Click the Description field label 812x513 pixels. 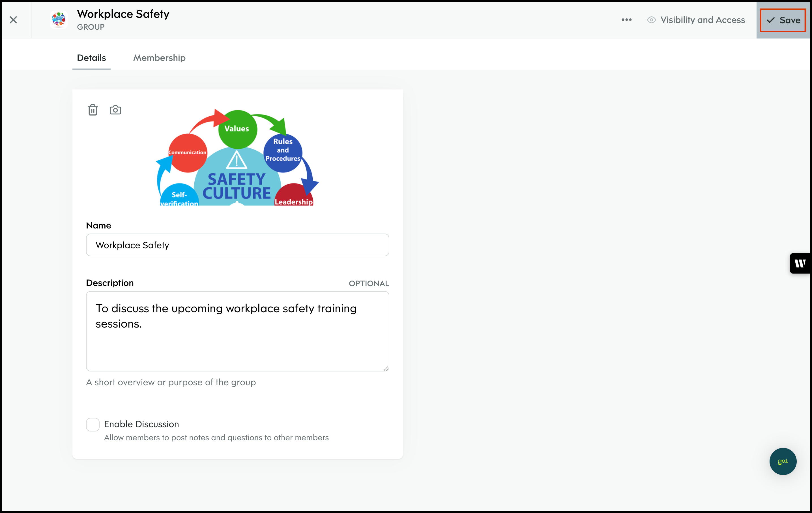[x=109, y=283]
